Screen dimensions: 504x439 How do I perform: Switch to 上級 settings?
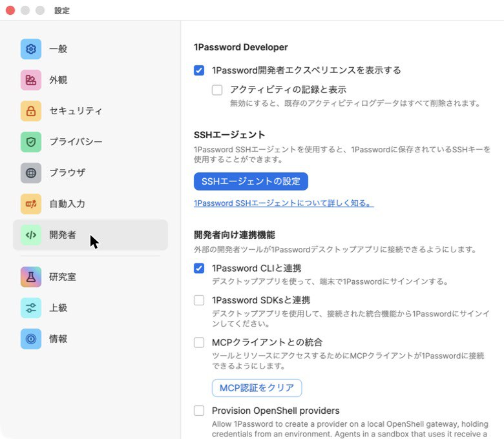point(90,308)
